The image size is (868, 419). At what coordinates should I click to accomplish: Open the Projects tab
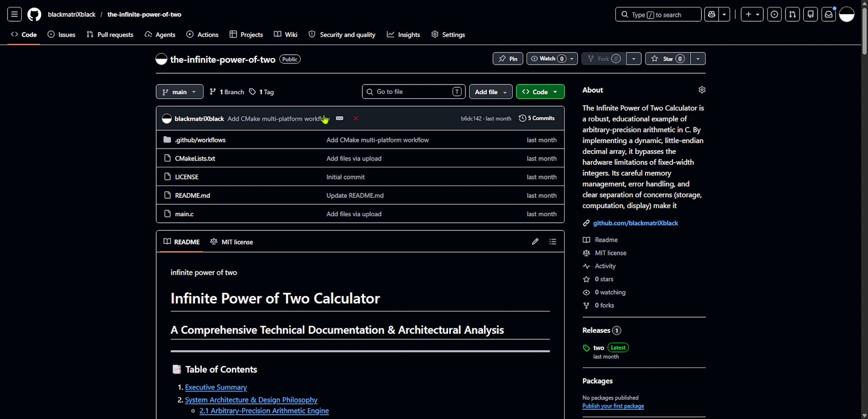tap(246, 35)
